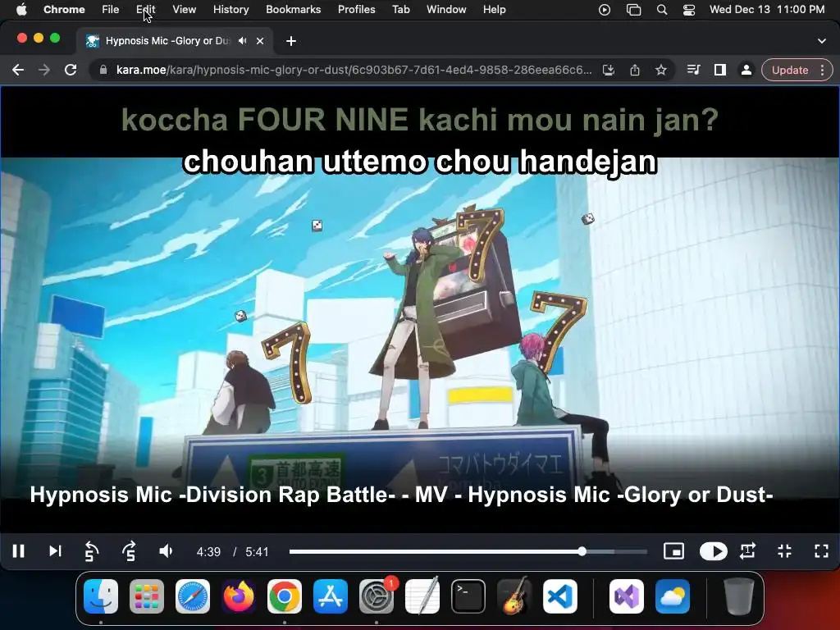Image resolution: width=840 pixels, height=630 pixels.
Task: Open picture-in-picture mode in player
Action: 673,551
